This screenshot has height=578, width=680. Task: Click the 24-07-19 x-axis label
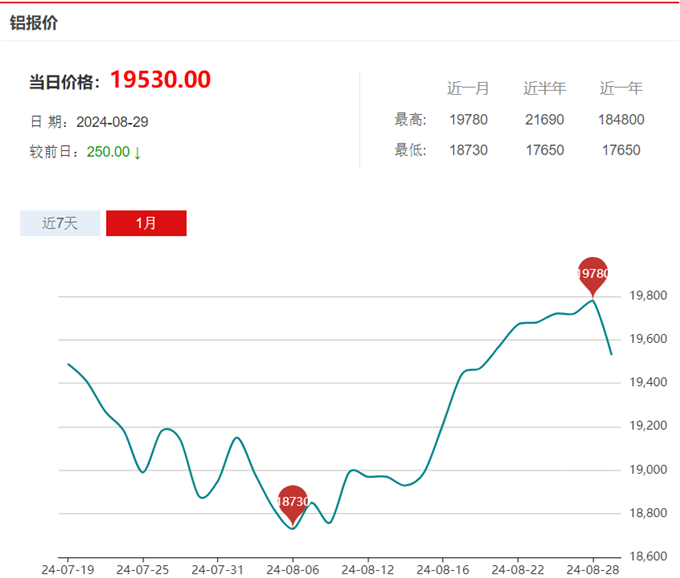[67, 569]
